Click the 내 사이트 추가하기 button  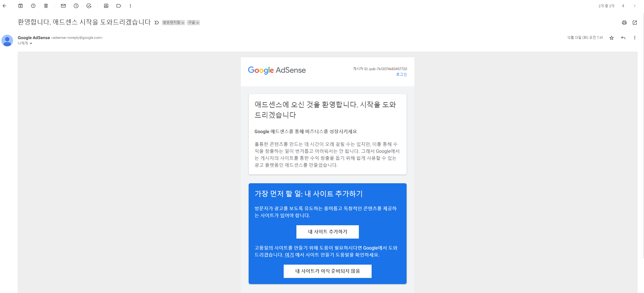coord(327,232)
